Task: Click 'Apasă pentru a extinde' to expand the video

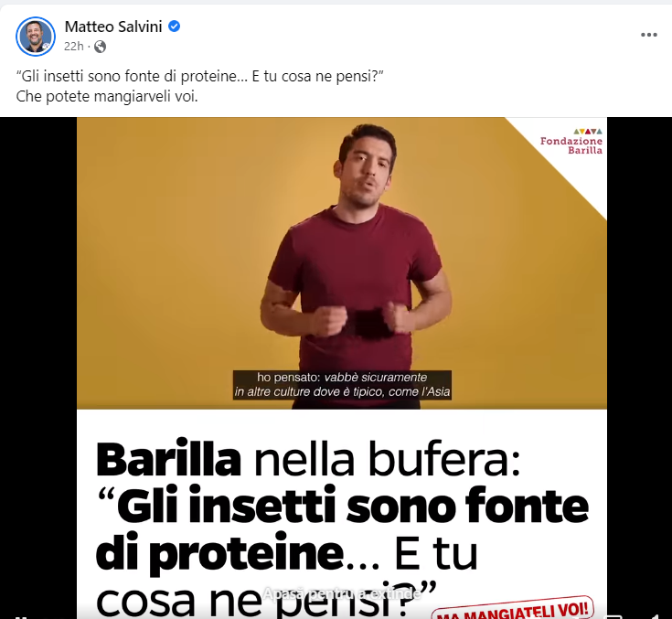Action: [x=342, y=593]
